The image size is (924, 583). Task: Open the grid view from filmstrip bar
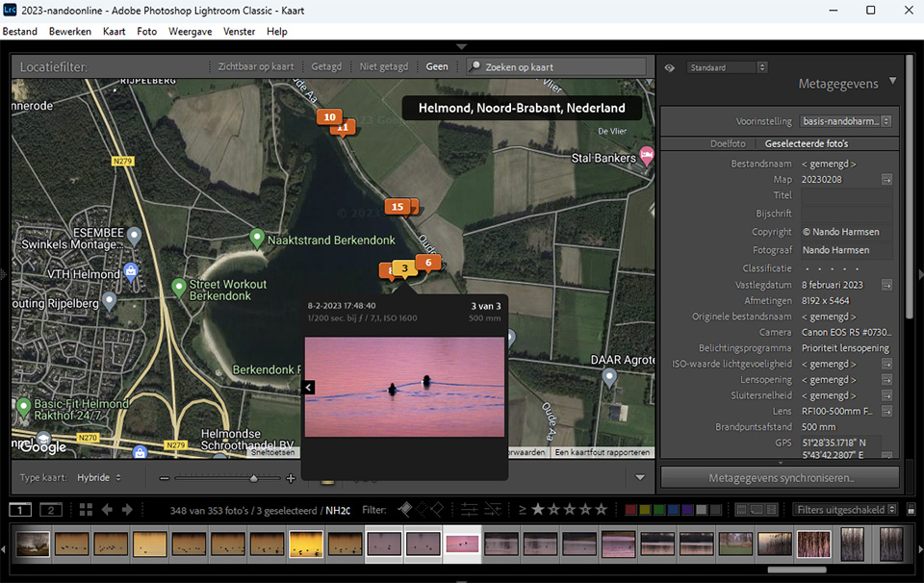tap(86, 510)
